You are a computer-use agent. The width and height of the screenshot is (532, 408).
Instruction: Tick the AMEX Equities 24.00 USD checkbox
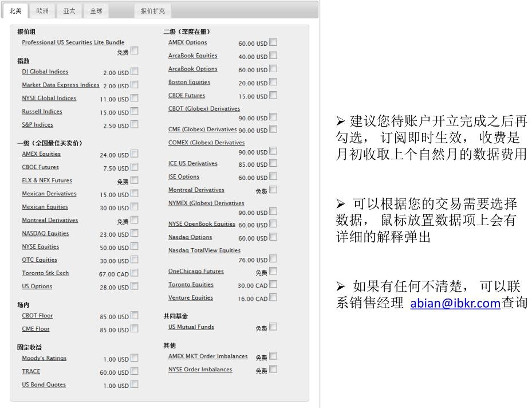click(x=135, y=154)
